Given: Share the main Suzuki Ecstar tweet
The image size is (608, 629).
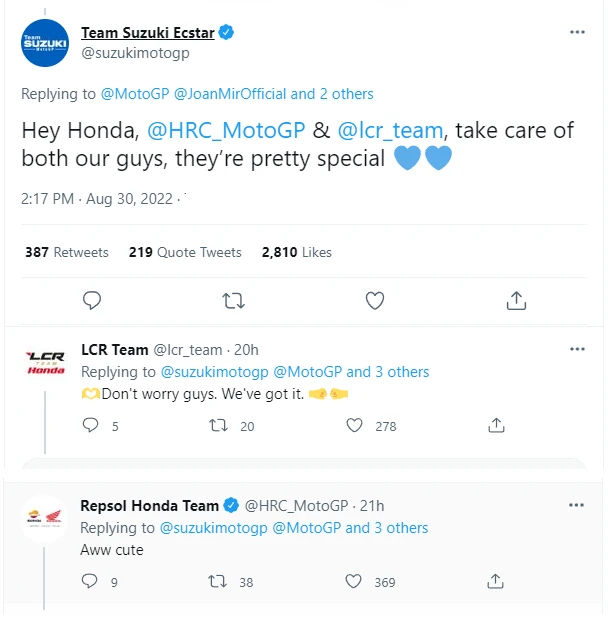Looking at the screenshot, I should 516,300.
